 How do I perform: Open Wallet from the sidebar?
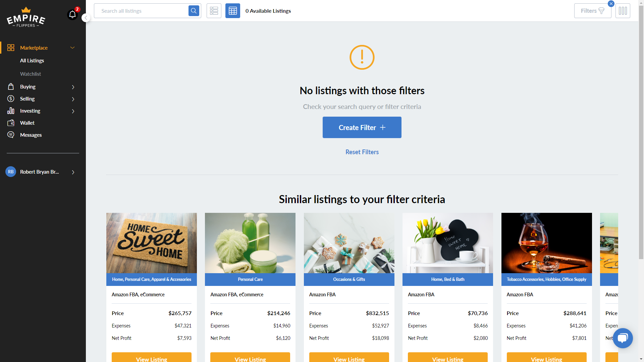(x=27, y=123)
